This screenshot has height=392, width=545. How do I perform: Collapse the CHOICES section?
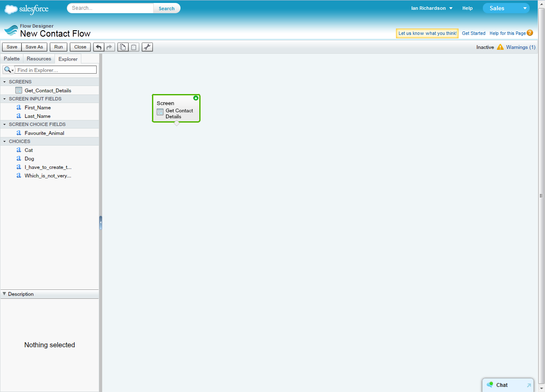tap(5, 141)
